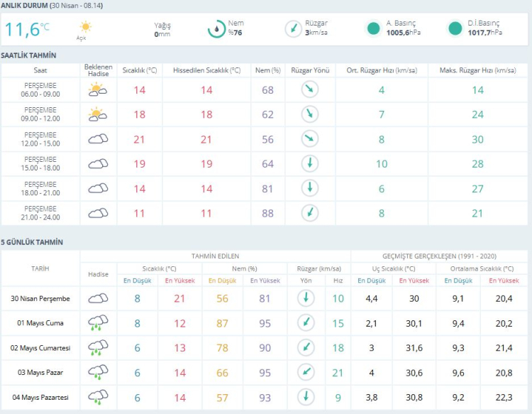This screenshot has width=532, height=414.
Task: Click the rainy icon for 01 Mayıs Cuma
Action: tap(98, 323)
